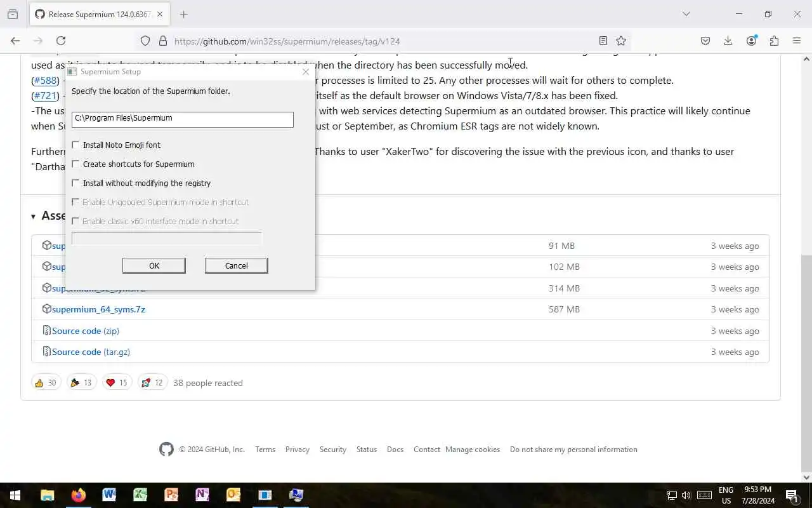
Task: Switch to Firefox on taskbar
Action: (79, 495)
